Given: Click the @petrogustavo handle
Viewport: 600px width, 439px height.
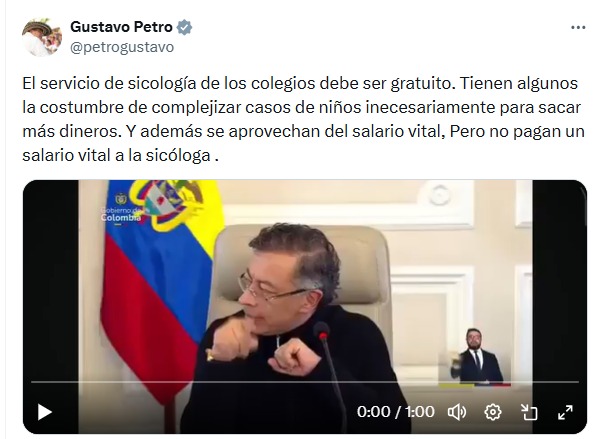Looking at the screenshot, I should [122, 47].
